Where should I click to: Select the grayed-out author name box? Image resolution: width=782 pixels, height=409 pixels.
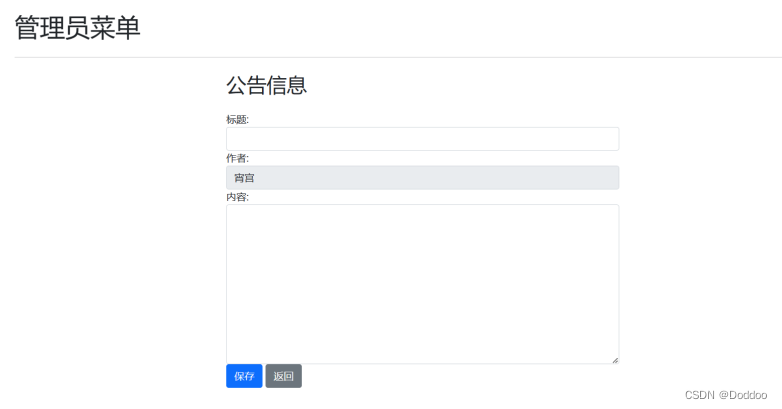(x=422, y=178)
